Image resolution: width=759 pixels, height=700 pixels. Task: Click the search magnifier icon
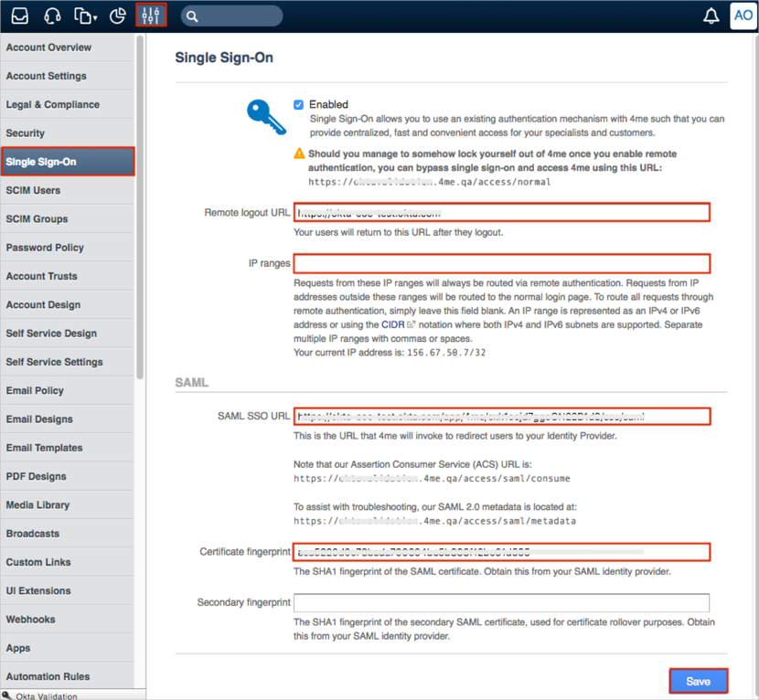[192, 16]
